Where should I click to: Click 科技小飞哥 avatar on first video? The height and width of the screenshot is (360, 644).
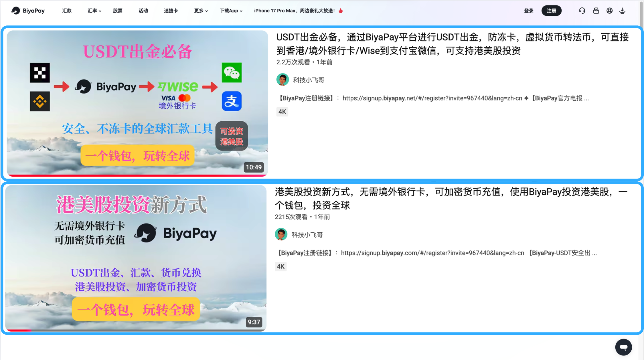click(x=283, y=80)
